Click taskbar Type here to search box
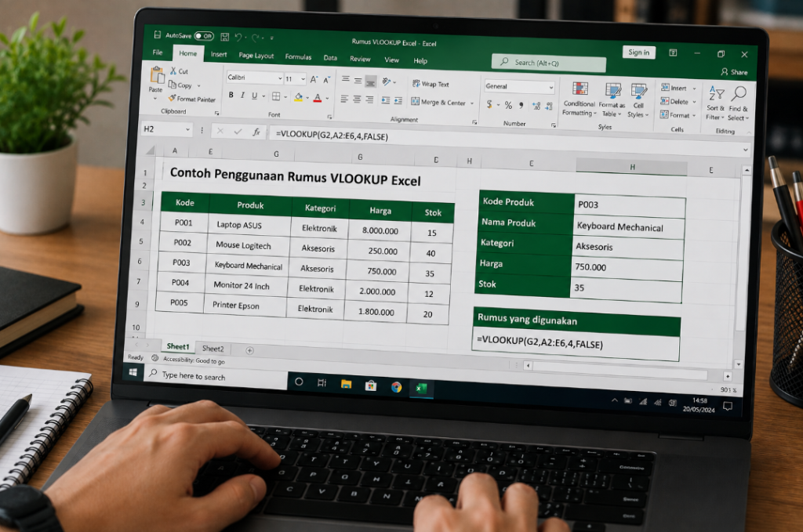Screen dimensions: 803x532 coord(215,377)
